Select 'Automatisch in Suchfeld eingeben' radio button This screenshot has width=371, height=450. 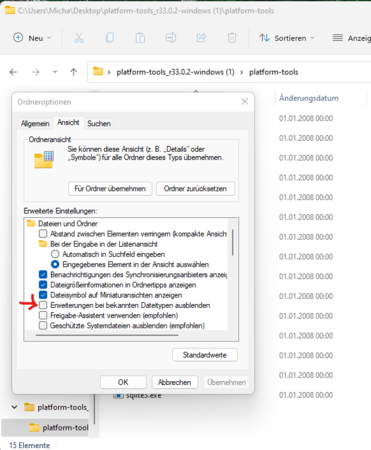pos(55,254)
